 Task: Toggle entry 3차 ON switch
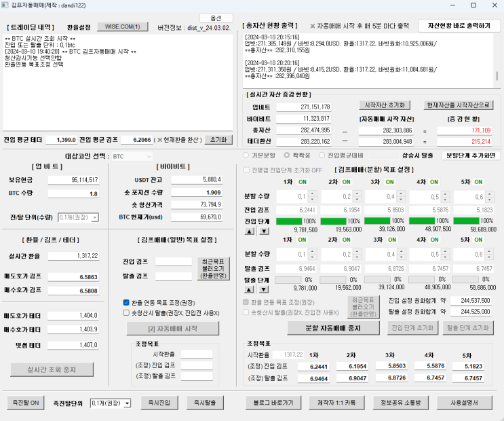click(x=389, y=182)
